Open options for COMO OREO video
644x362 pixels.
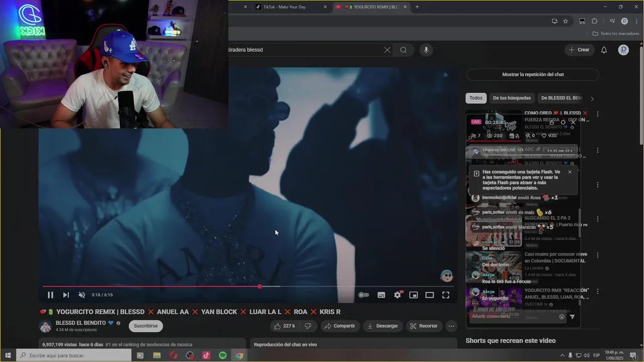pyautogui.click(x=598, y=114)
